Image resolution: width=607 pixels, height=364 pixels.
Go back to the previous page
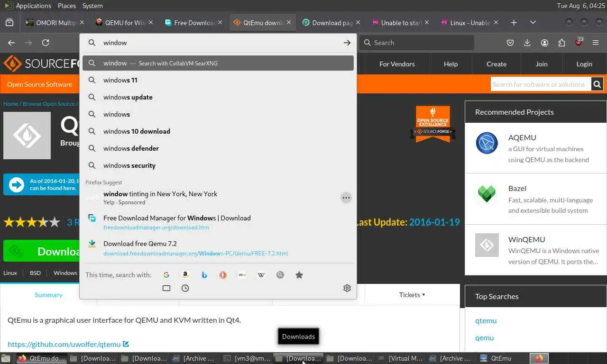tap(11, 43)
